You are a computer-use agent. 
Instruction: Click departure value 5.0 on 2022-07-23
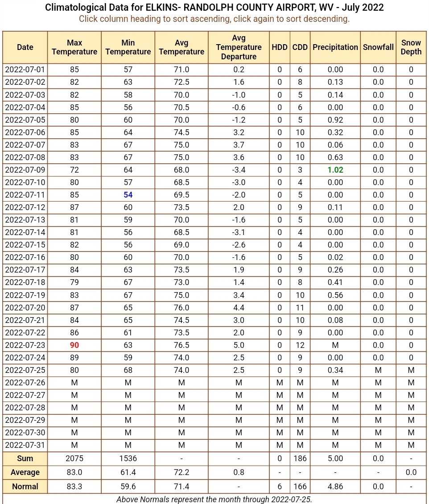tap(239, 345)
